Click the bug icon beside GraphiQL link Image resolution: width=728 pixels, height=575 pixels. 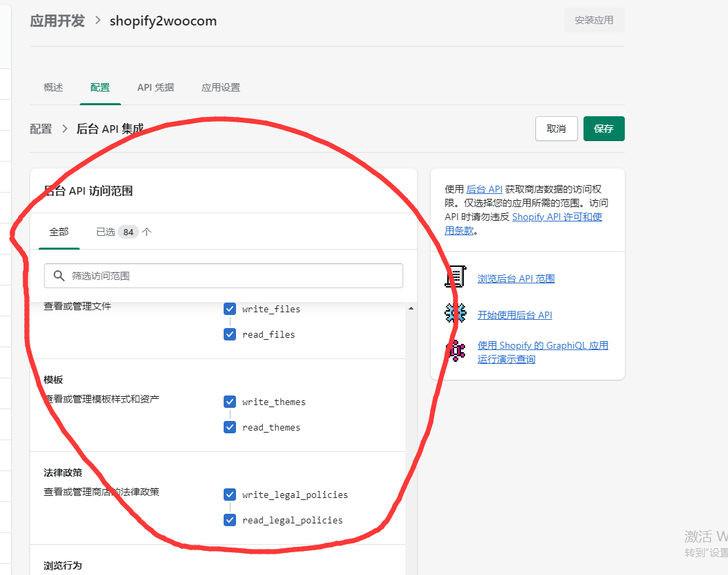(x=456, y=350)
